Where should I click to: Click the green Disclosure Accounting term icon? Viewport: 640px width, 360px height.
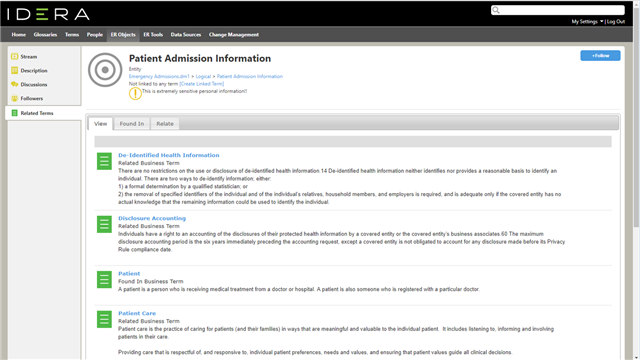104,224
